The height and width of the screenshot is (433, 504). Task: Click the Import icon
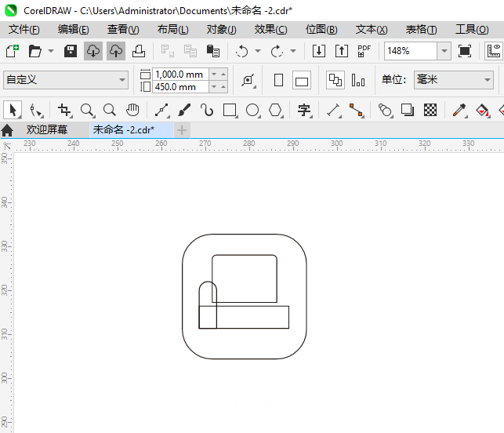(319, 51)
